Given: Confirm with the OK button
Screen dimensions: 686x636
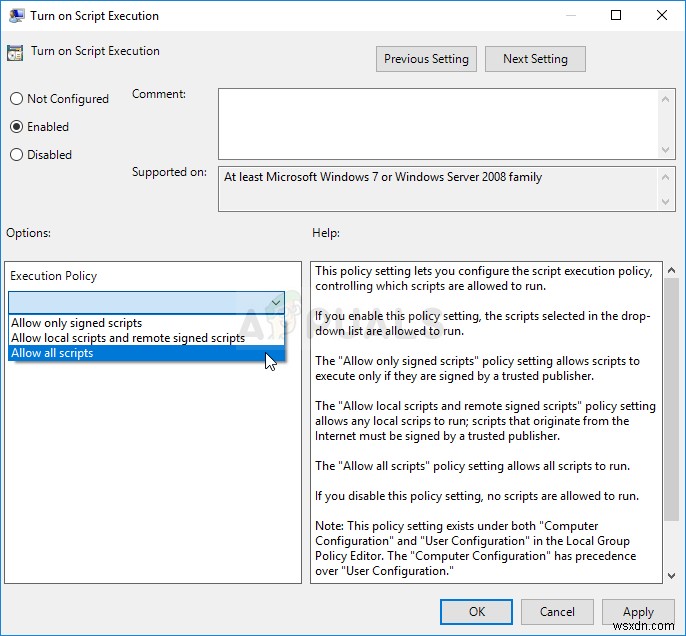Looking at the screenshot, I should click(x=476, y=611).
